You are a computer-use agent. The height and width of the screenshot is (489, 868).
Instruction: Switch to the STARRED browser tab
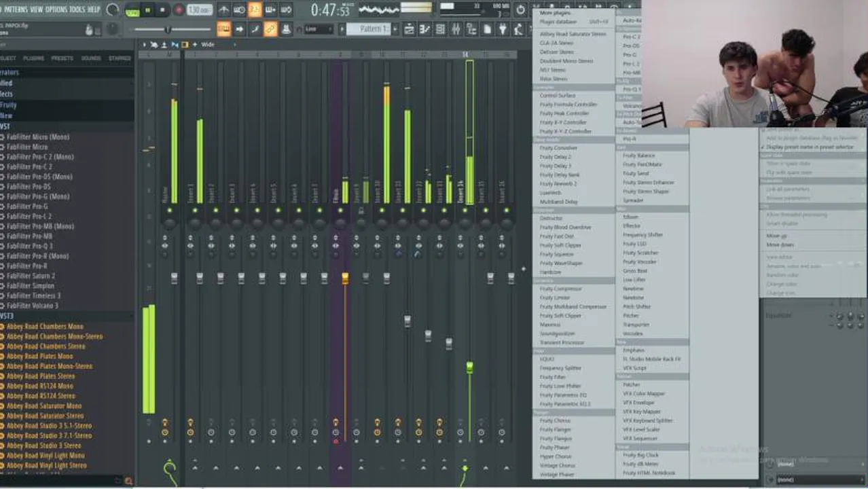120,58
